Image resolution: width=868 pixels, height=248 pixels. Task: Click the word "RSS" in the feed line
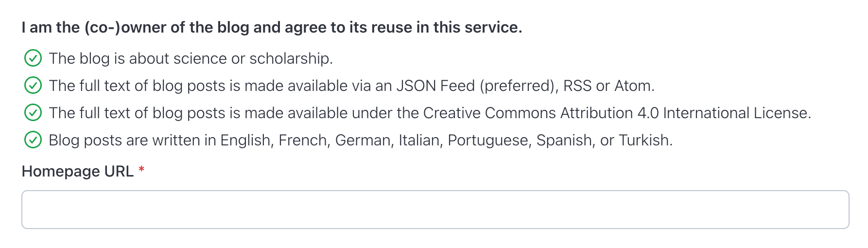pyautogui.click(x=577, y=86)
